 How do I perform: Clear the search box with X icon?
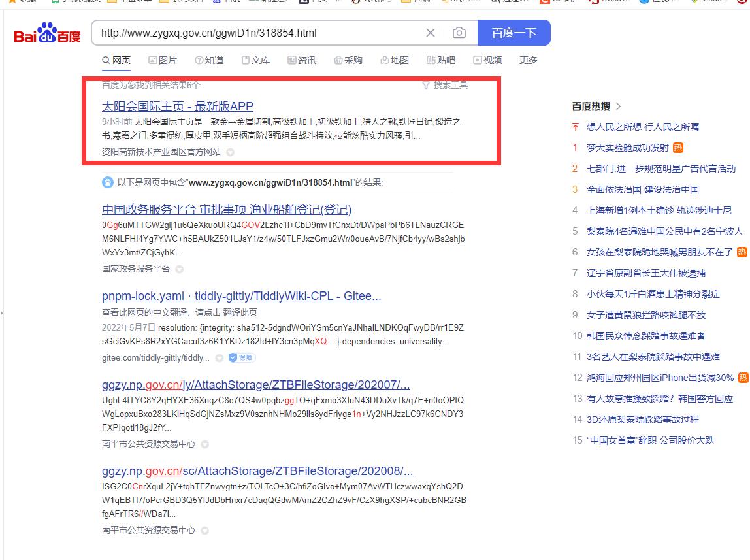point(431,33)
